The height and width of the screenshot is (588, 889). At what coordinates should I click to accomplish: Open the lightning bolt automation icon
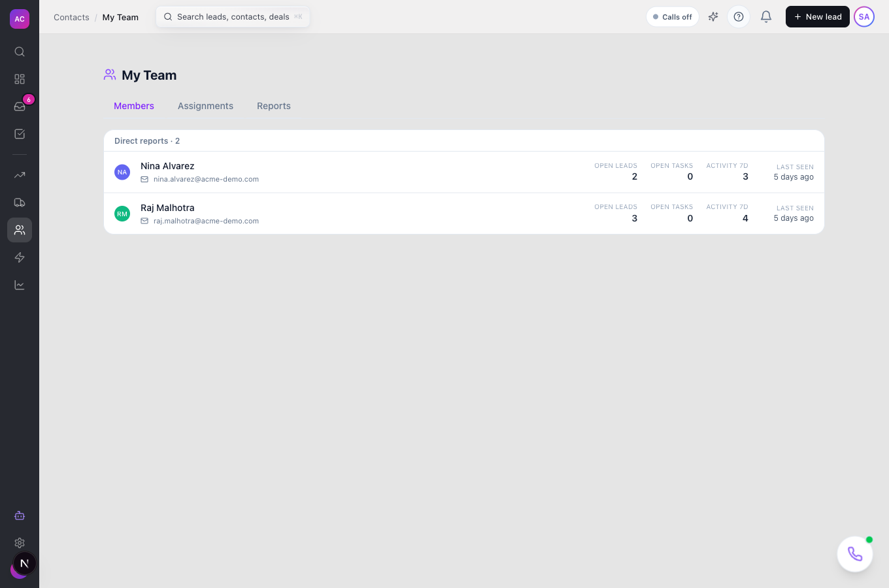20,257
